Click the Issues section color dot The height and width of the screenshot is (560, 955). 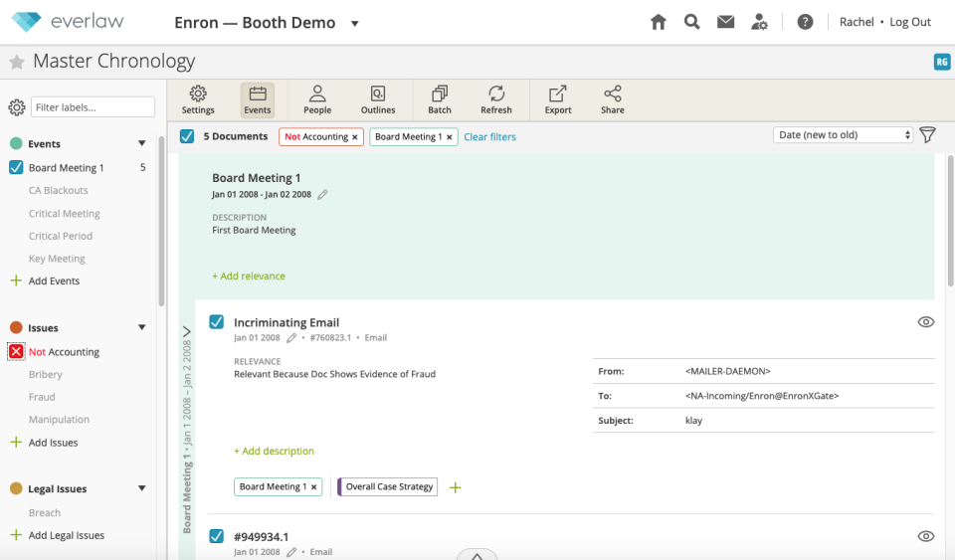(x=17, y=327)
